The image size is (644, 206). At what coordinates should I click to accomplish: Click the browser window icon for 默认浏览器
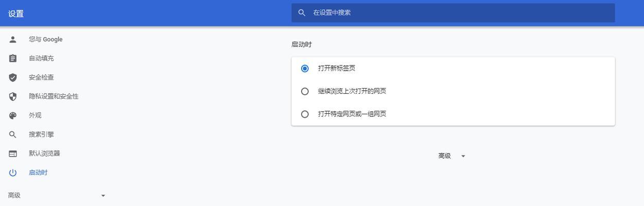(13, 154)
